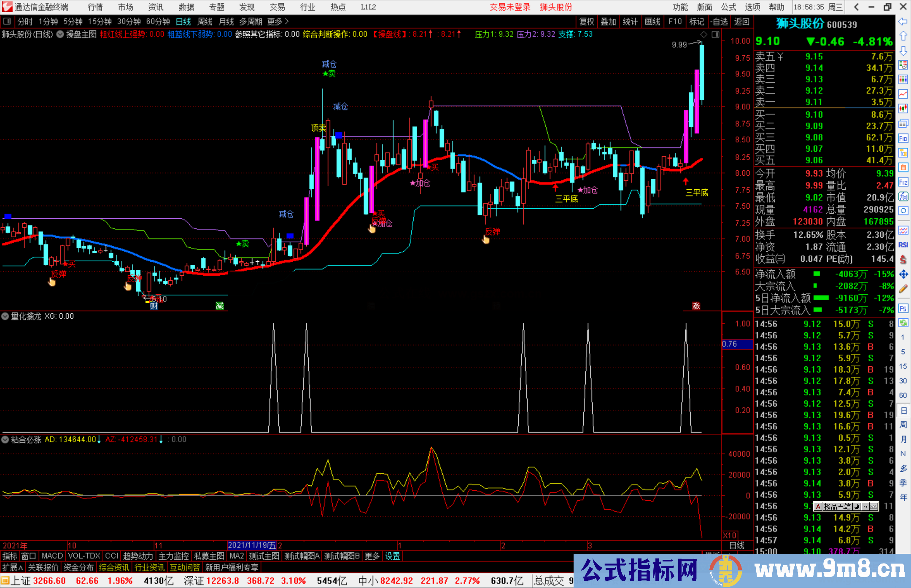Expand the 扩展 panel at bottom left

click(x=13, y=567)
